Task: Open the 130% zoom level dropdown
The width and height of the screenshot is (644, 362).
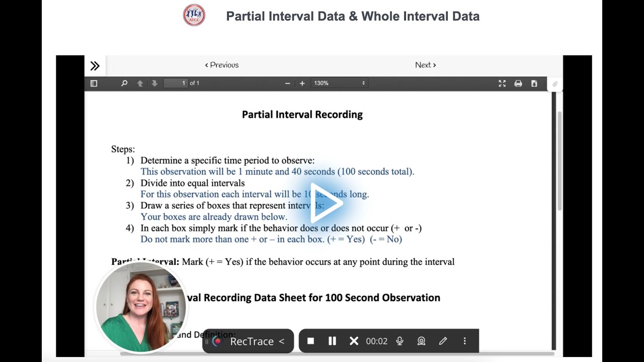Action: click(x=340, y=83)
